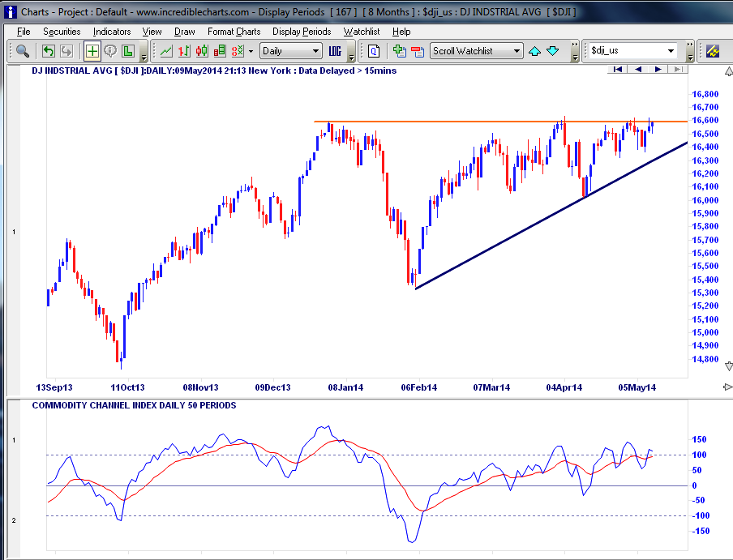Switch to OHLC bar chart type
Screen dimensions: 733x560
184,51
